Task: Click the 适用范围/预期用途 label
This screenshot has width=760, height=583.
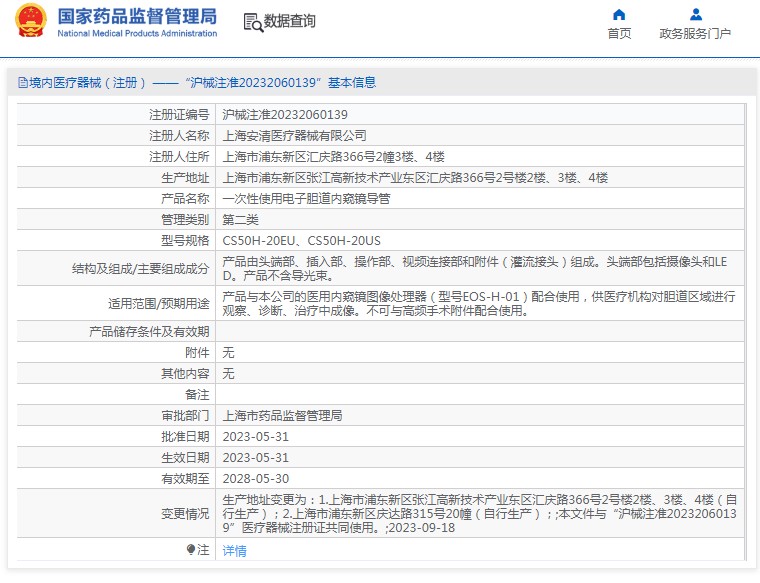Action: pyautogui.click(x=158, y=304)
